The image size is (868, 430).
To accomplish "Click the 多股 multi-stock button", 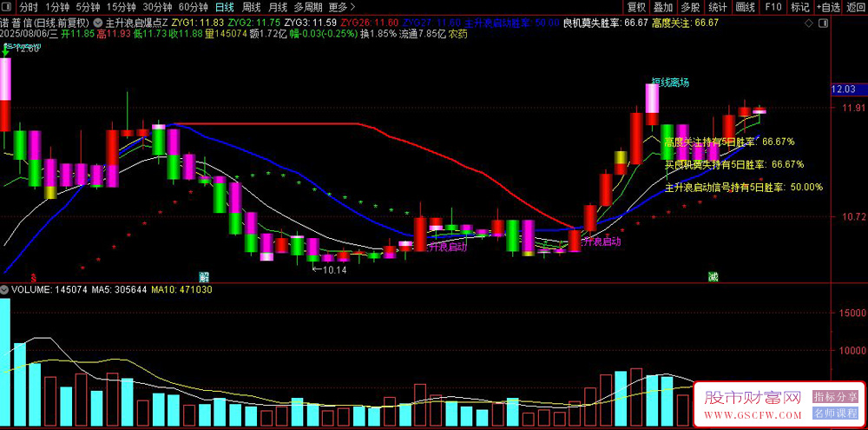I will (690, 7).
